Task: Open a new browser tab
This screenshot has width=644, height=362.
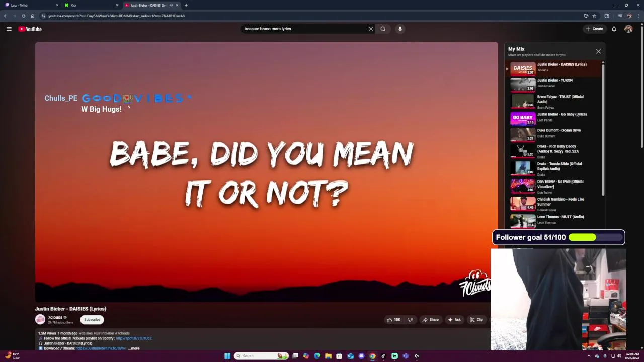Action: [x=186, y=5]
